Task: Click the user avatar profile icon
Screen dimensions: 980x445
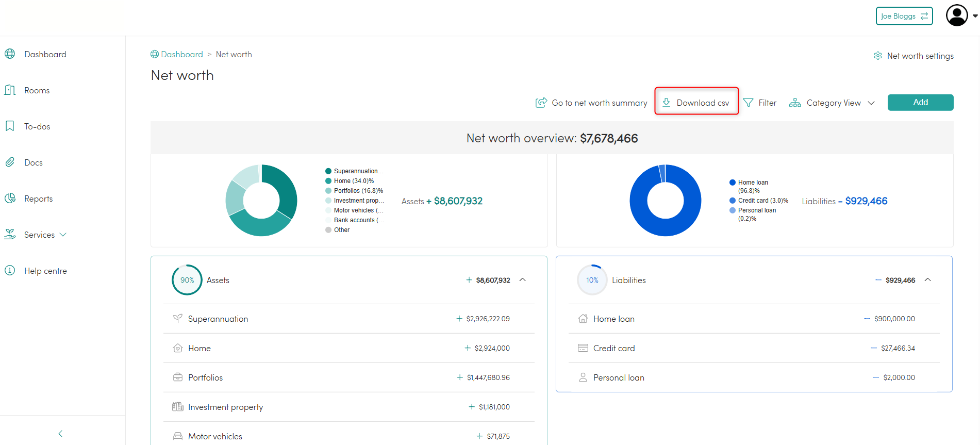Action: pyautogui.click(x=957, y=15)
